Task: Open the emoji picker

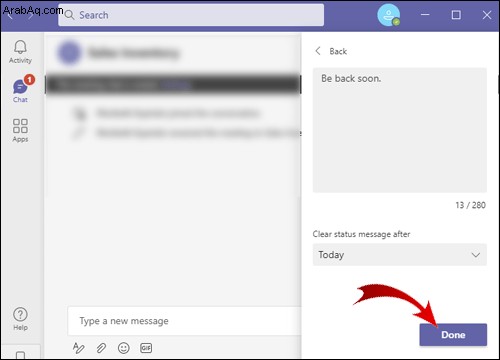Action: [124, 348]
